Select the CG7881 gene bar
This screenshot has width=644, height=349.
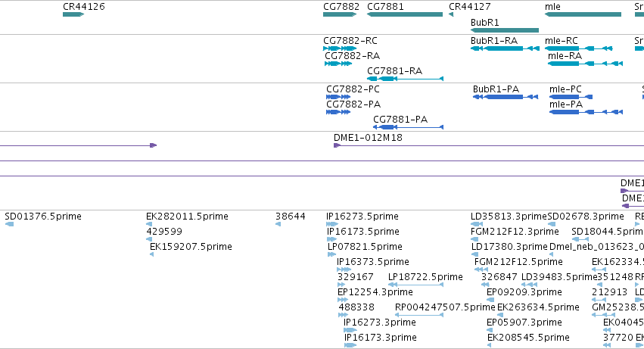(405, 14)
